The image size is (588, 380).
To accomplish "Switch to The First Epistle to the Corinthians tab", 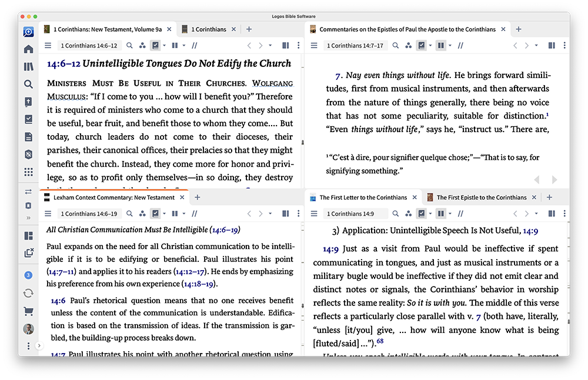I will click(481, 197).
